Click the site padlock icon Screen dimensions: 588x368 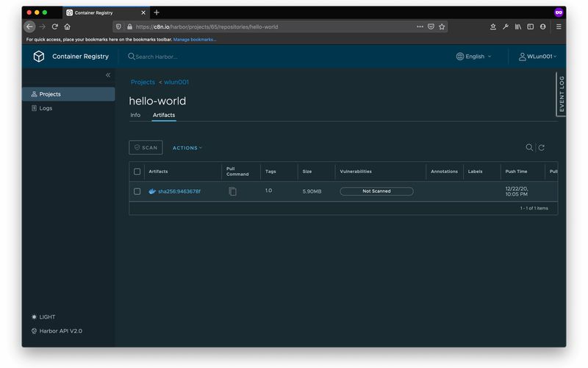tap(129, 26)
